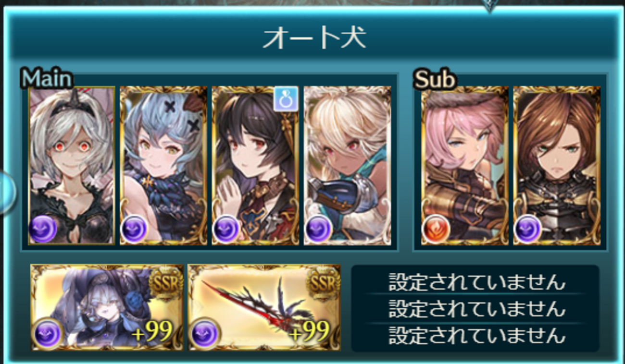The width and height of the screenshot is (625, 364).
Task: Open the SSR summon card with +99
Action: click(107, 307)
